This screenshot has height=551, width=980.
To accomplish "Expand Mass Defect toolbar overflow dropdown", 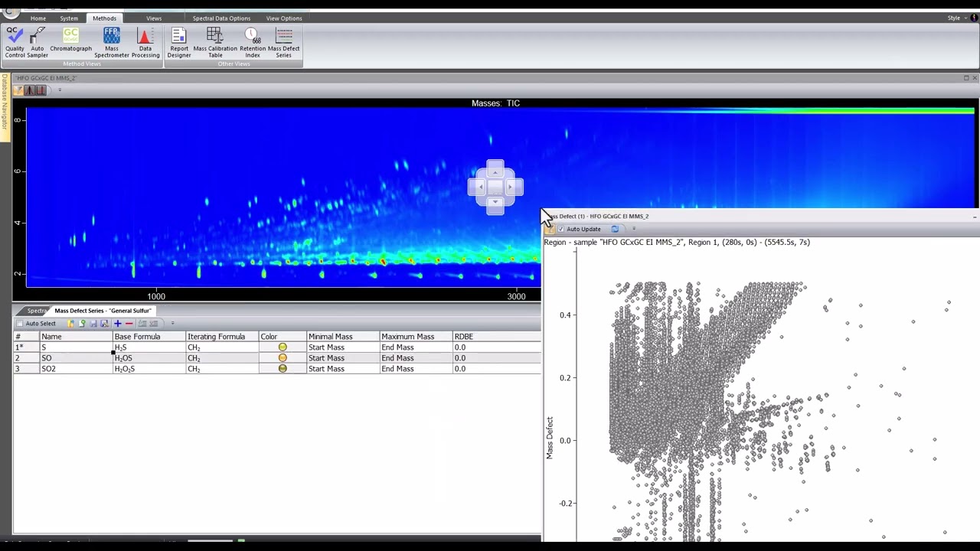I will click(633, 229).
